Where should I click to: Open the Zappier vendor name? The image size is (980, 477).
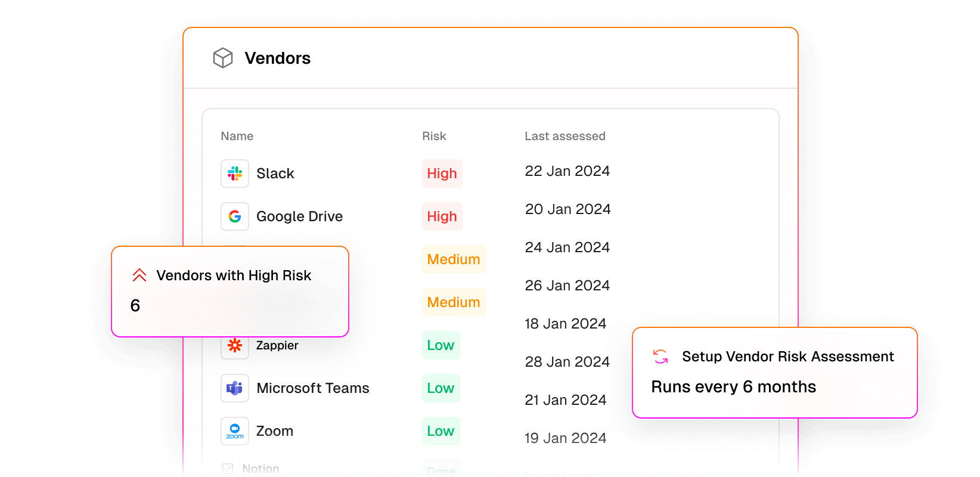coord(277,345)
